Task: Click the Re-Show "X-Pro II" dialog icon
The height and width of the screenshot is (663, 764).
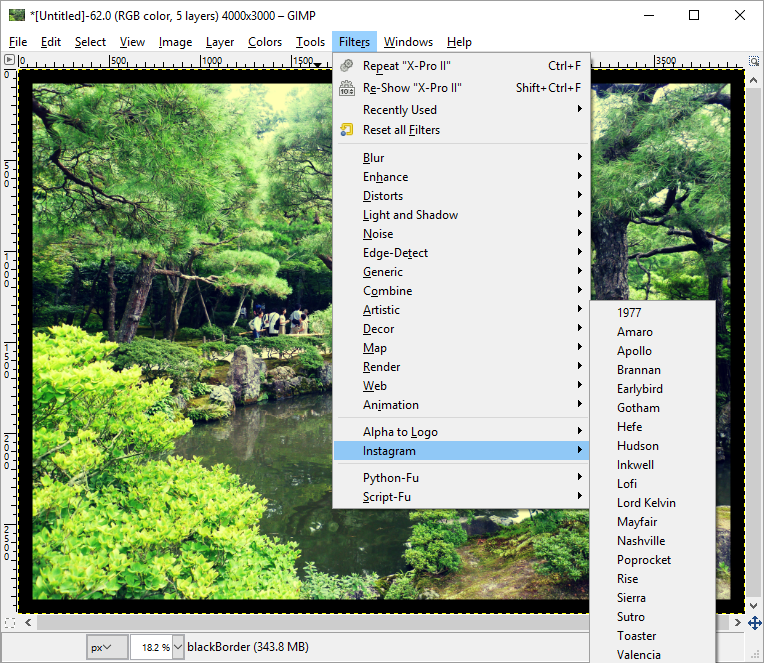Action: pyautogui.click(x=347, y=88)
